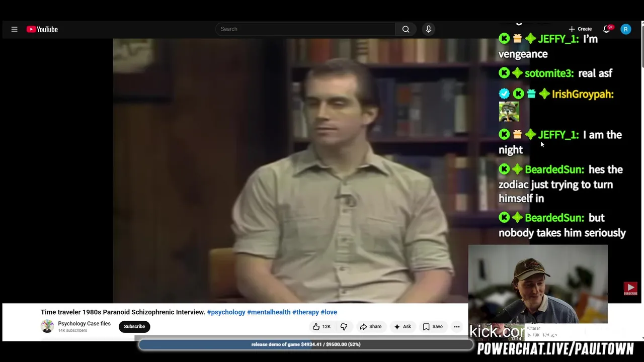Open the more actions ellipsis menu
Viewport: 644px width, 362px height.
click(457, 327)
